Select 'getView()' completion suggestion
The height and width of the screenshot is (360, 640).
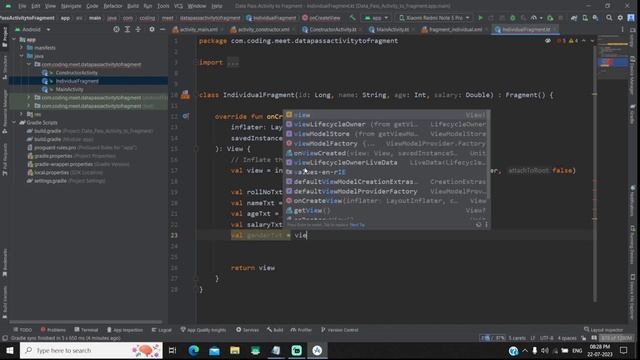click(387, 211)
